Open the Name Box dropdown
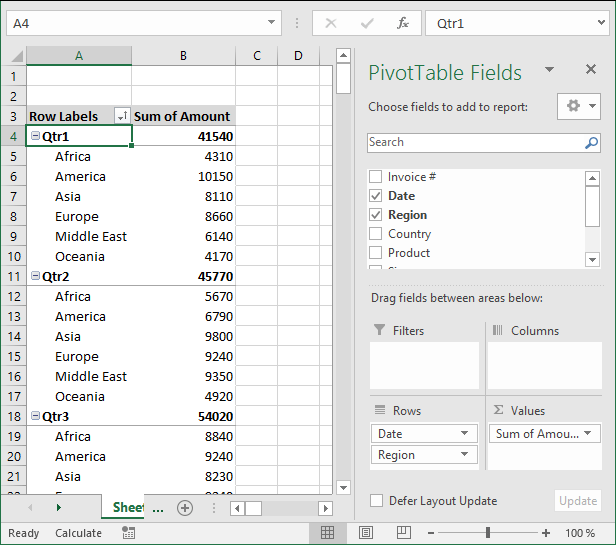This screenshot has width=616, height=545. [x=271, y=23]
